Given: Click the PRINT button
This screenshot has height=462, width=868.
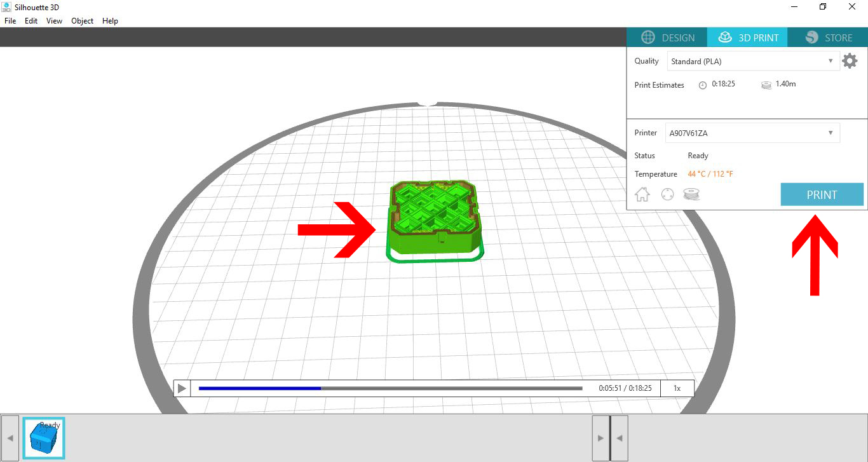Looking at the screenshot, I should (x=822, y=194).
